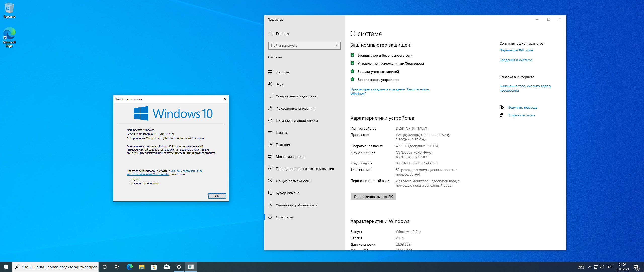The height and width of the screenshot is (272, 644).
Task: Click the Дисплей monitor icon in sidebar
Action: click(270, 72)
